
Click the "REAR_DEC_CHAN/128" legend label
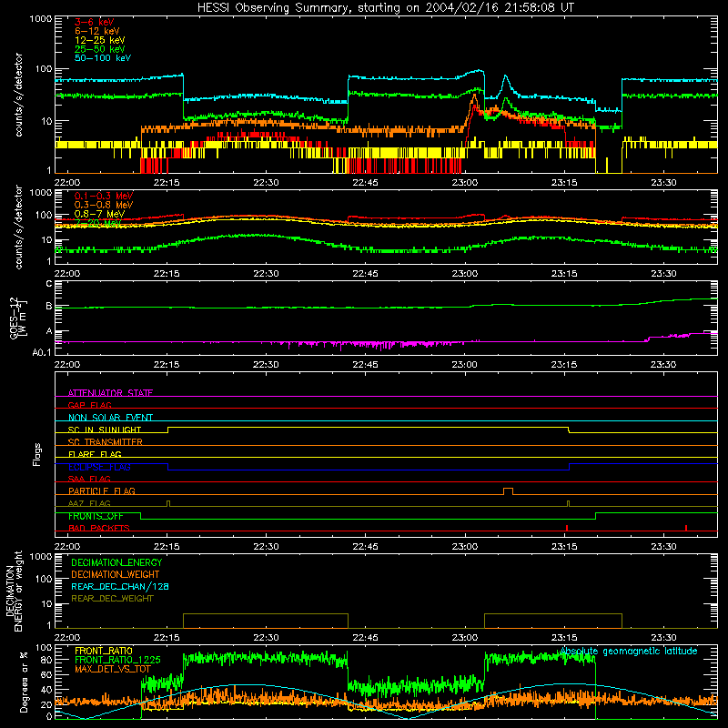120,586
